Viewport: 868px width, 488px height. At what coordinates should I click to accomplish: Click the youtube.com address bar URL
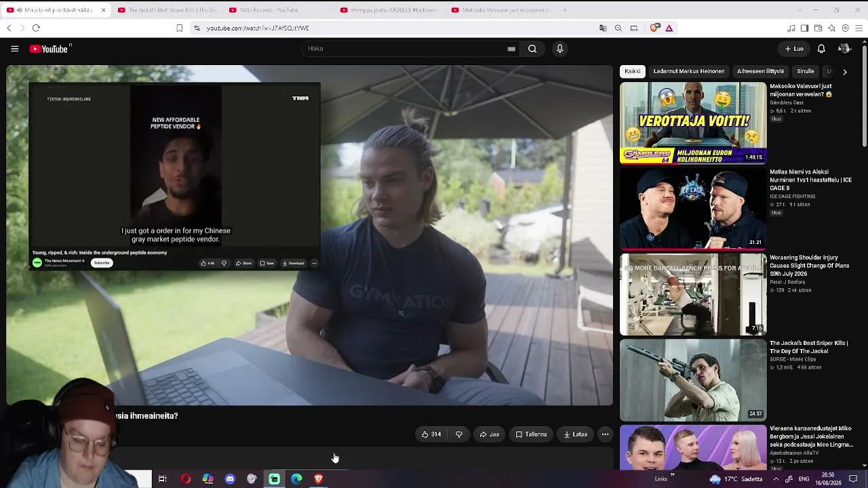258,28
